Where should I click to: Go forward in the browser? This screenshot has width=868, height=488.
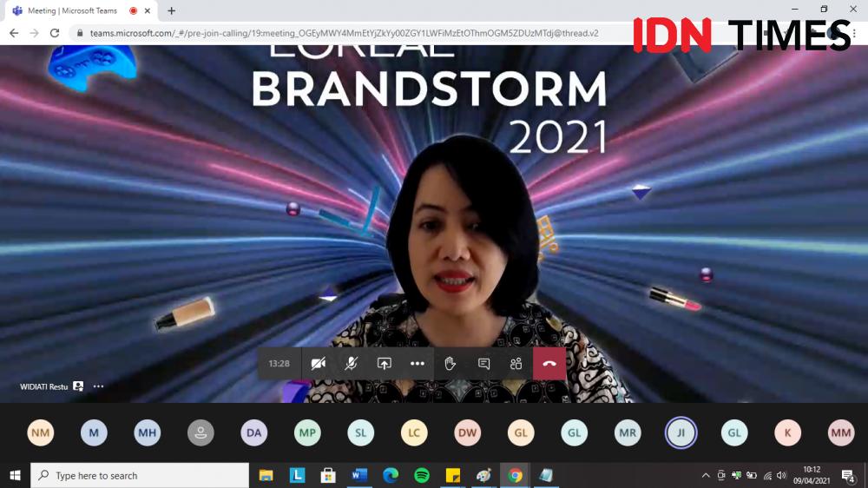coord(35,33)
